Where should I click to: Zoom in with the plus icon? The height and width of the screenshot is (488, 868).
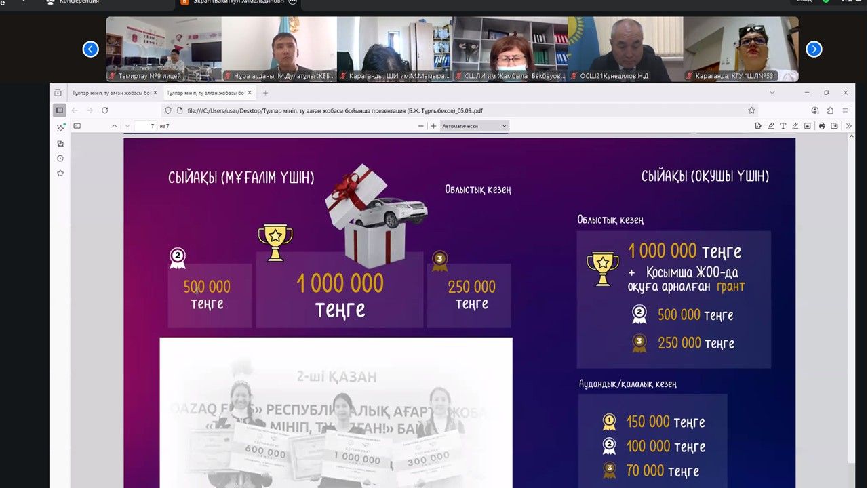click(433, 126)
